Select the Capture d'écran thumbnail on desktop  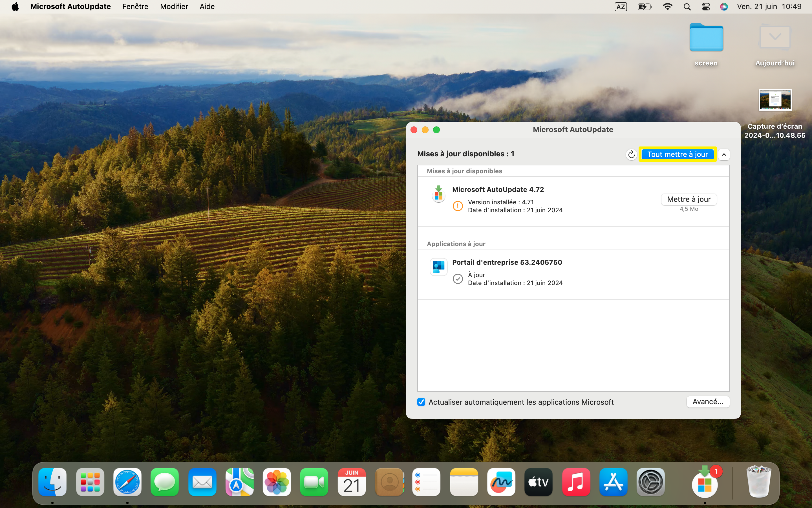tap(775, 100)
